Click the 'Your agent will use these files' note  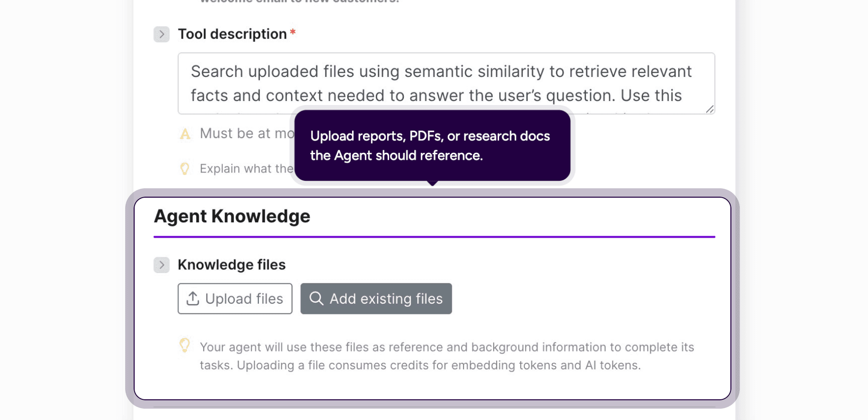(x=447, y=356)
